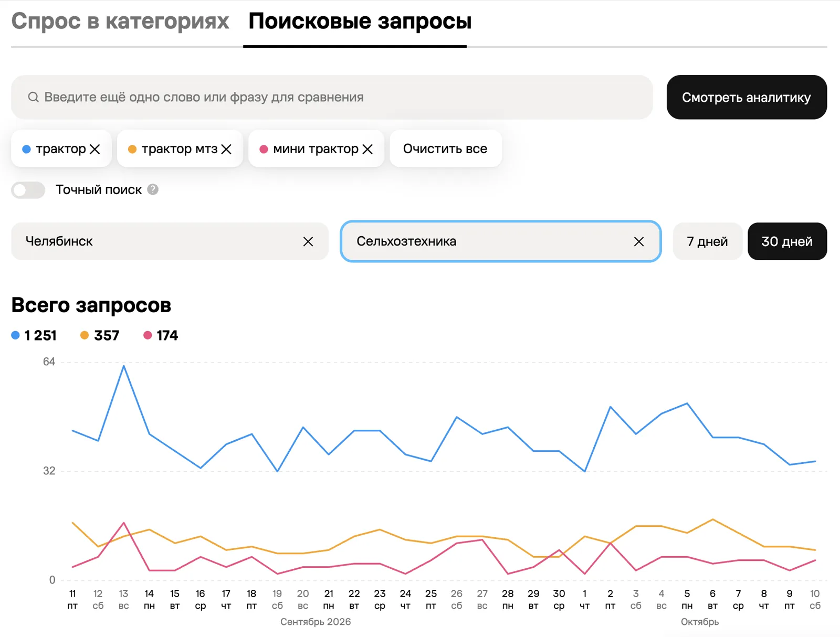Click the pink legend dot for 174
The image size is (840, 637).
[148, 335]
